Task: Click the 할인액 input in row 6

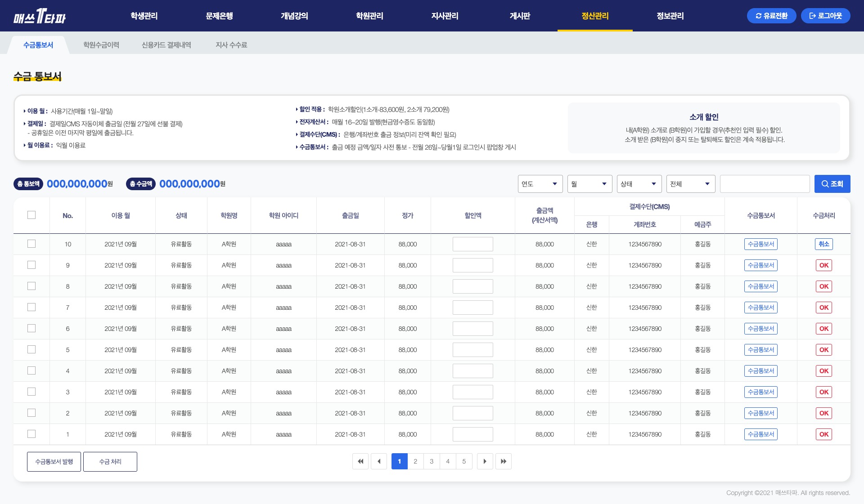Action: (x=473, y=329)
